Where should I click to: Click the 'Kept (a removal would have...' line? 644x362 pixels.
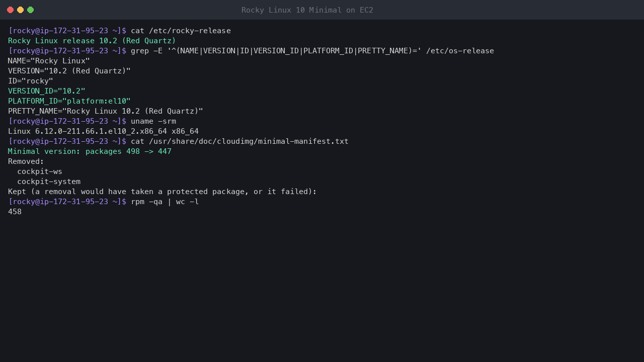pos(163,192)
